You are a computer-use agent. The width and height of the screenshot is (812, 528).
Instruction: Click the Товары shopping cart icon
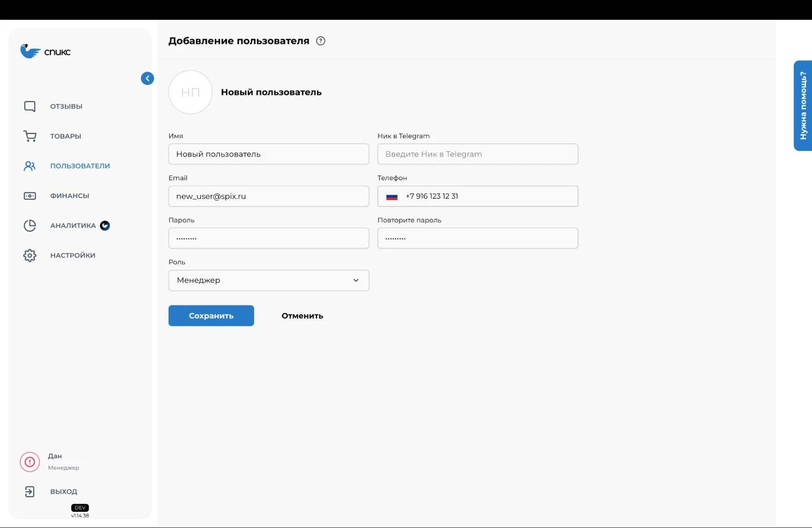click(30, 136)
